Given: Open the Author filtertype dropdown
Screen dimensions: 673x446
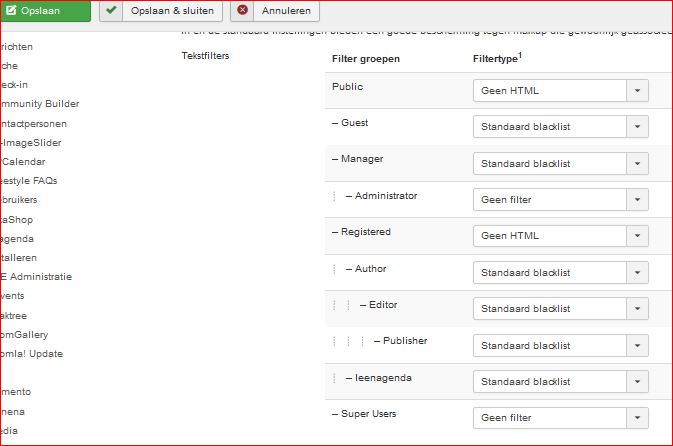Looking at the screenshot, I should point(561,273).
